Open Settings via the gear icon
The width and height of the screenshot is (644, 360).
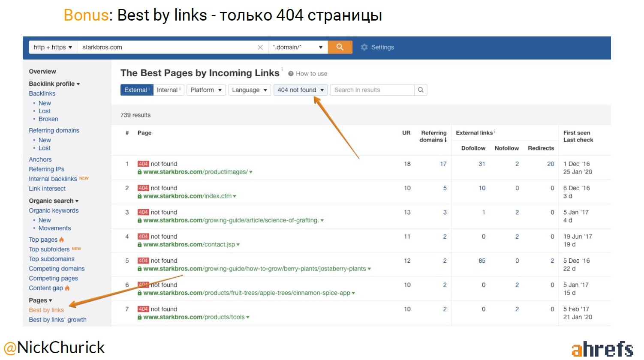[364, 47]
